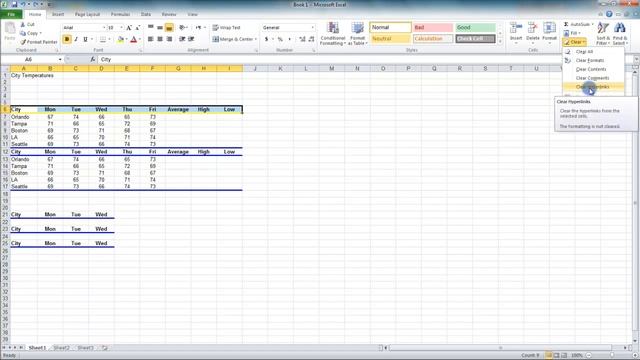The height and width of the screenshot is (360, 640).
Task: Click the Insert Function fx icon
Action: tap(93, 60)
